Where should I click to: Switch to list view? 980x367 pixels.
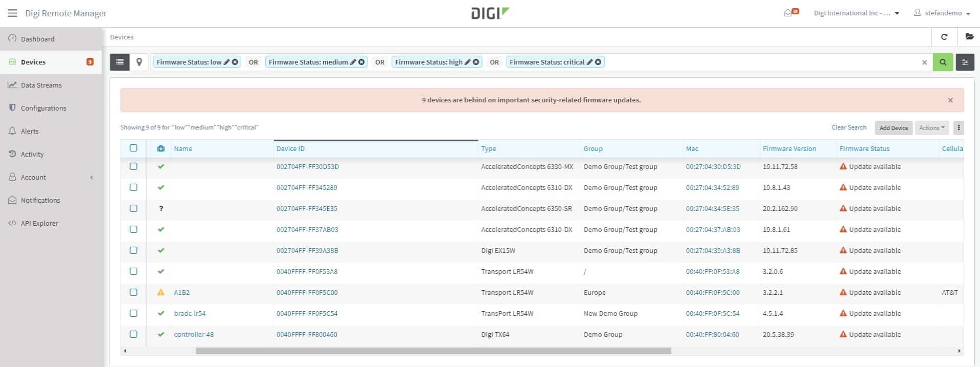click(120, 62)
